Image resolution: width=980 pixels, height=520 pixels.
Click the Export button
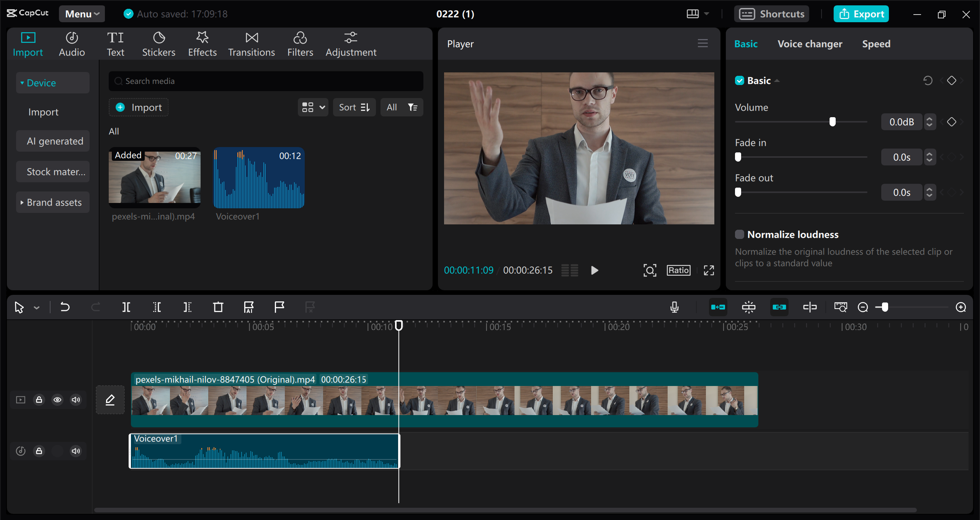coord(861,14)
